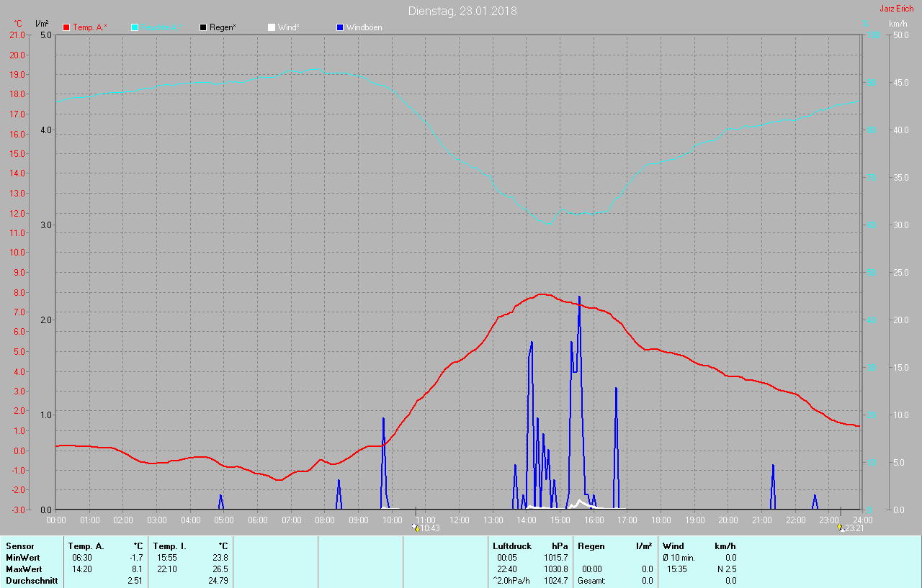
Task: Click the Temp. A. minimum time 06:30
Action: click(x=81, y=558)
